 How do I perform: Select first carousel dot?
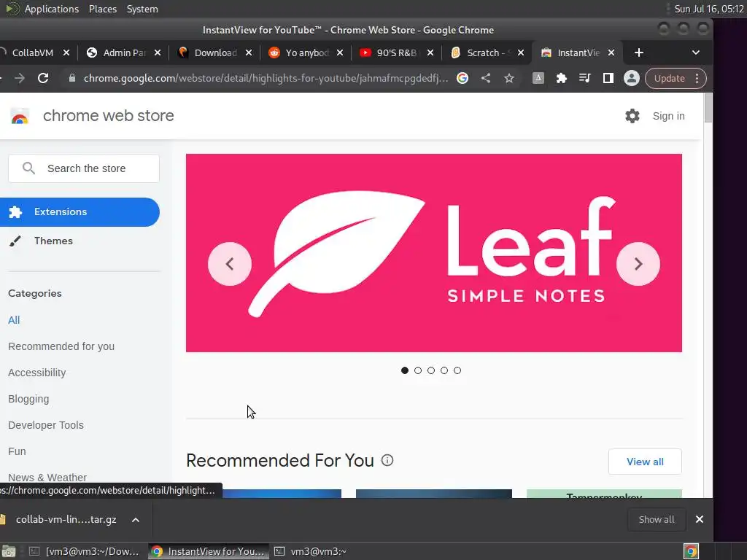pos(404,370)
